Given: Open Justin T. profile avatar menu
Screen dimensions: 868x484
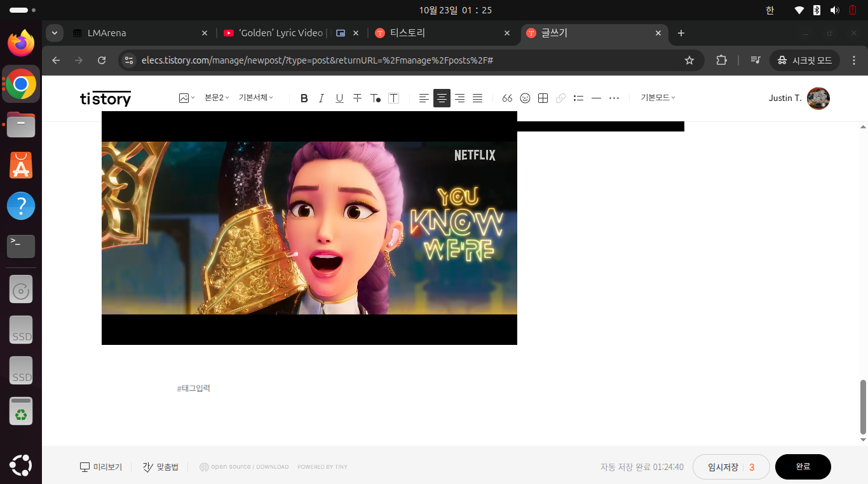Looking at the screenshot, I should pyautogui.click(x=818, y=98).
